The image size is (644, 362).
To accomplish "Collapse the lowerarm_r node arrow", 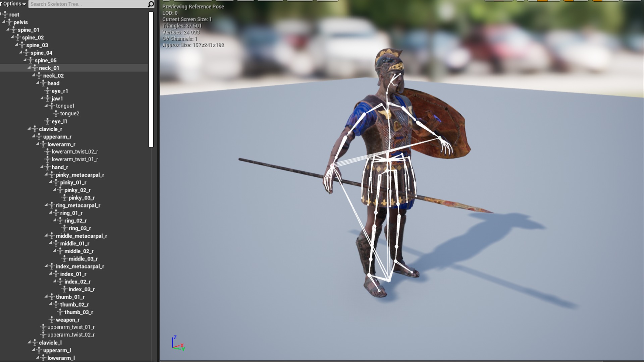I will pos(38,144).
